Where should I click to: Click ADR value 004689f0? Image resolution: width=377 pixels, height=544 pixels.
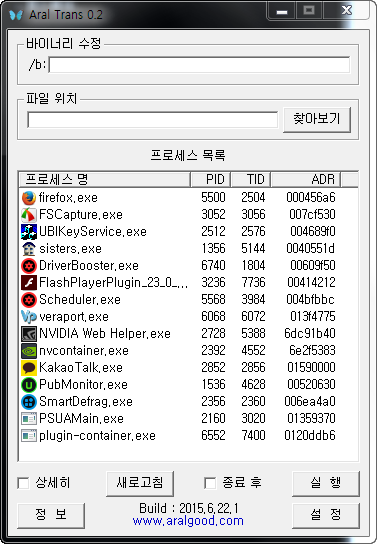(313, 232)
